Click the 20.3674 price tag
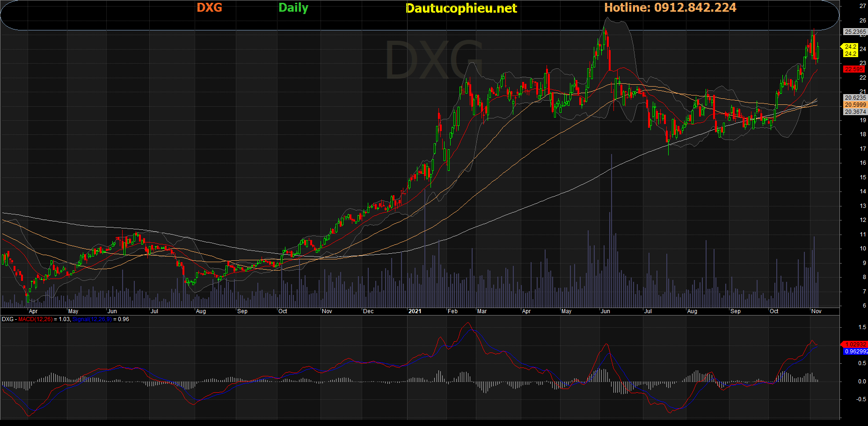 pyautogui.click(x=855, y=112)
